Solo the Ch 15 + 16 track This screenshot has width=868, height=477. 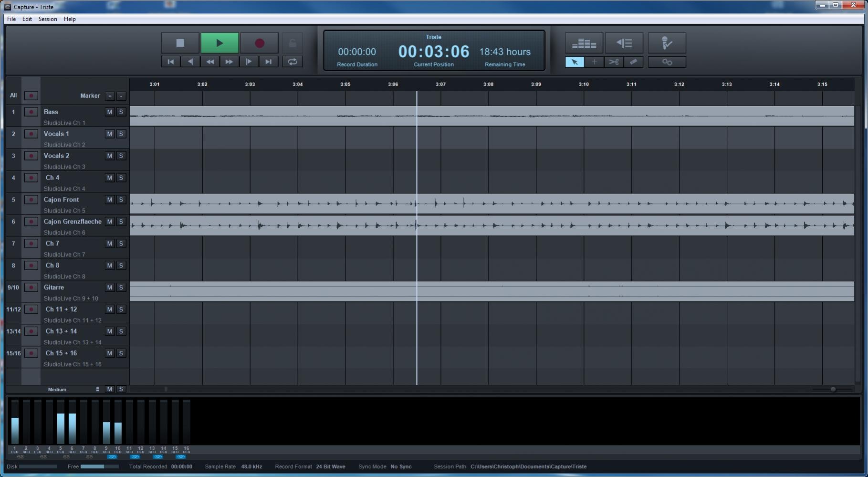click(x=121, y=353)
